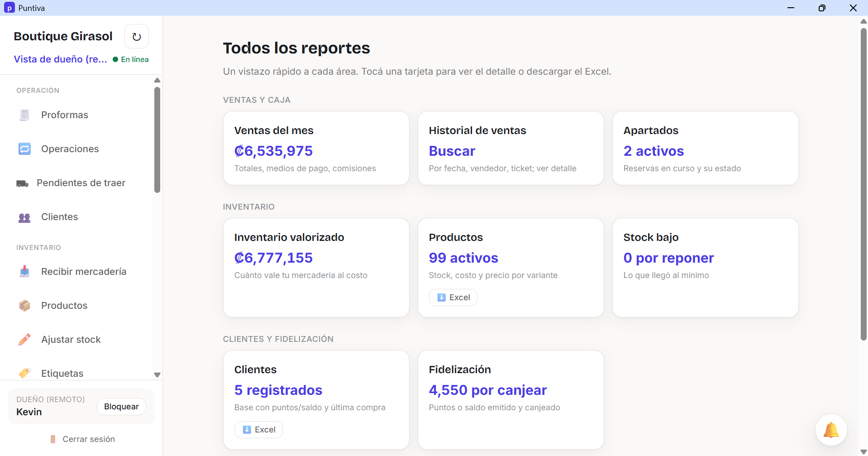Screen dimensions: 868x456
Task: Restore the Puntiva window size
Action: tap(822, 8)
